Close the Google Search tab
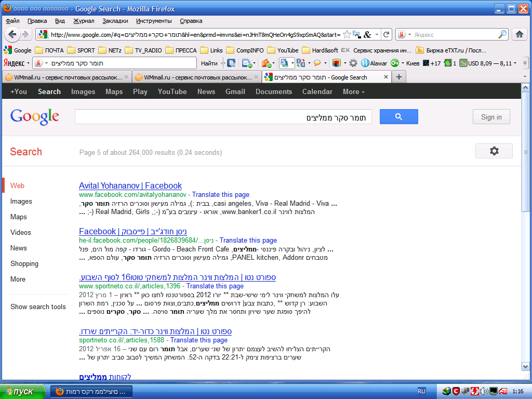The height and width of the screenshot is (399, 532). click(386, 77)
